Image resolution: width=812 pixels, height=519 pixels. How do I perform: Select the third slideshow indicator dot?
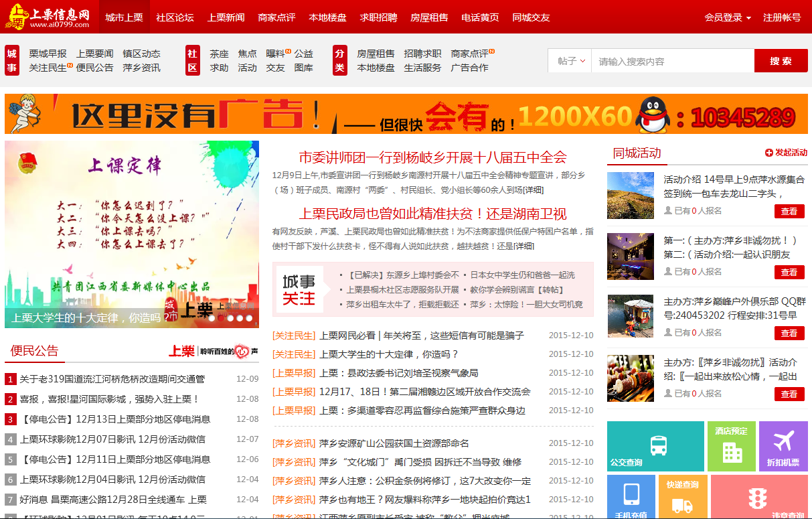tap(231, 319)
